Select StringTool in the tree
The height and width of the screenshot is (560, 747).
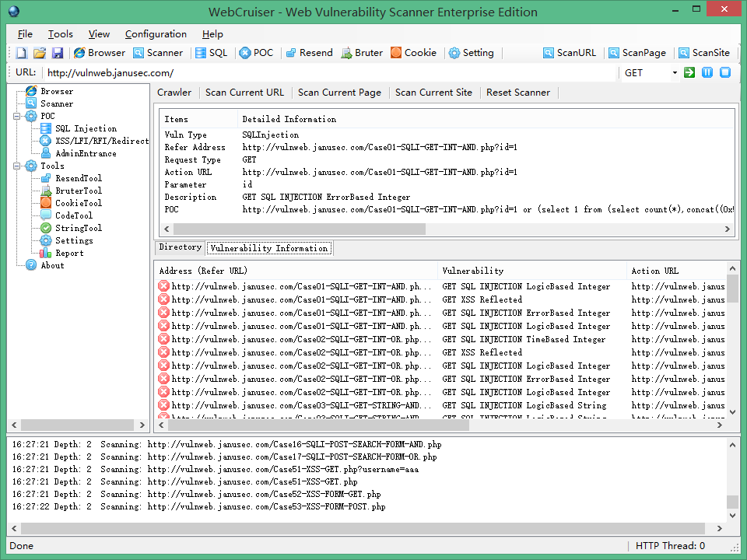pos(79,228)
